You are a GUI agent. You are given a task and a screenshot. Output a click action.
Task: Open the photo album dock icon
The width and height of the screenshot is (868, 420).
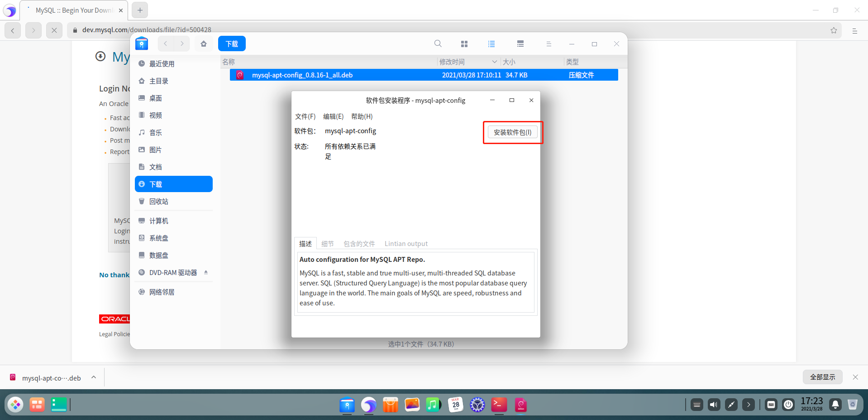[x=412, y=405]
